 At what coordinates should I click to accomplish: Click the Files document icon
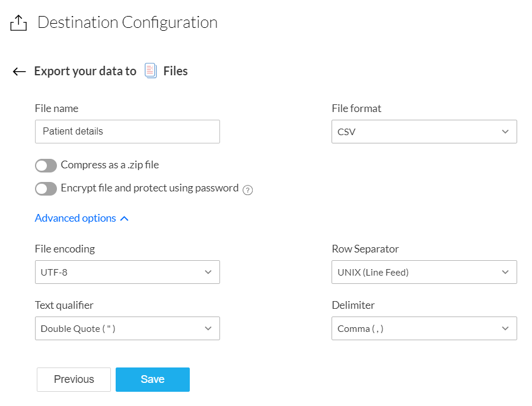151,71
